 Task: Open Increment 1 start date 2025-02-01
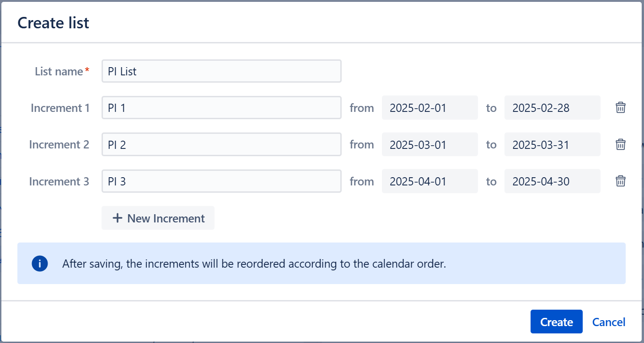click(429, 108)
